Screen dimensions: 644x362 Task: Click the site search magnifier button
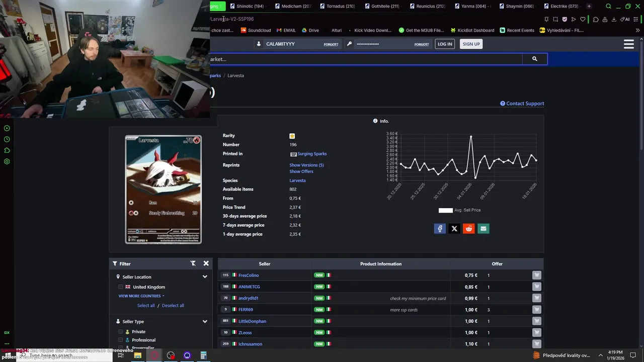534,59
